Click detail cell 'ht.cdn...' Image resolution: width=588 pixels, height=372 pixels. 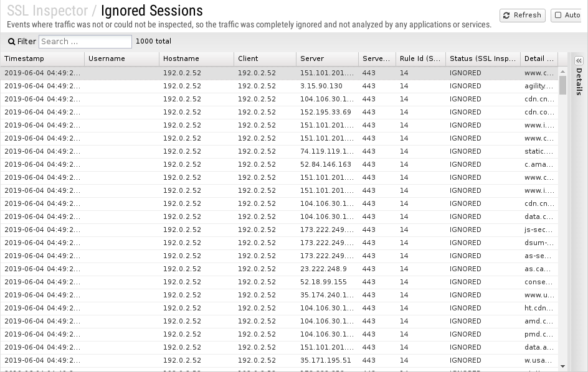(539, 308)
